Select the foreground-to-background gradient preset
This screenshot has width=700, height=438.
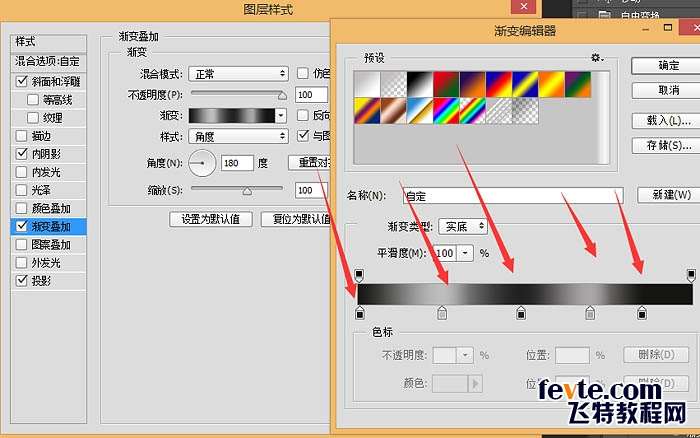[x=367, y=84]
